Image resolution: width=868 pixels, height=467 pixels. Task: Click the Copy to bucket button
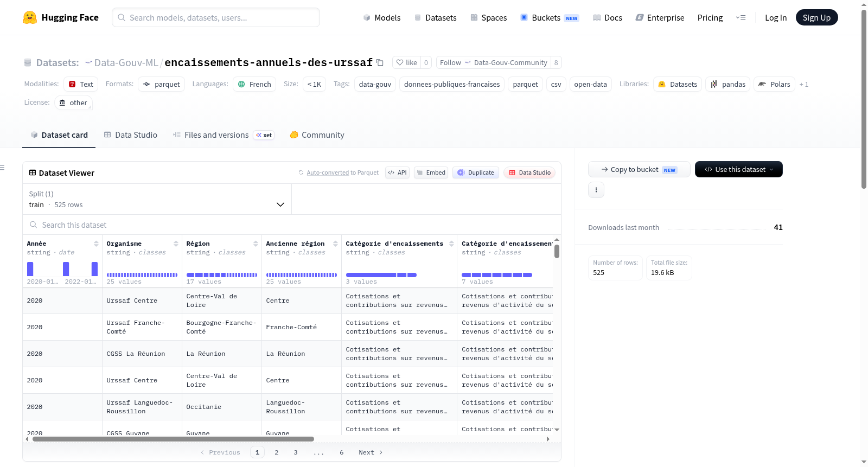click(x=639, y=169)
